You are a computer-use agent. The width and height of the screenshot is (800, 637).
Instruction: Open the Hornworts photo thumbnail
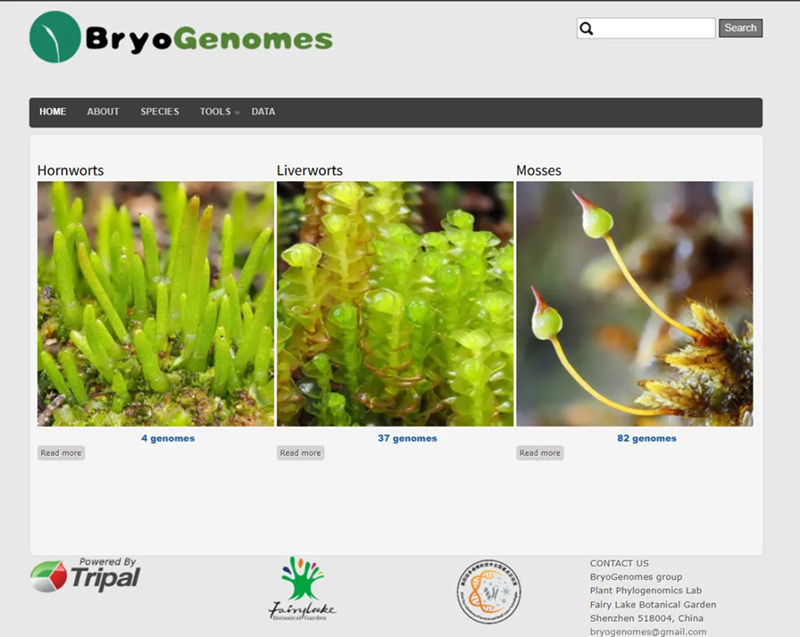[x=155, y=303]
